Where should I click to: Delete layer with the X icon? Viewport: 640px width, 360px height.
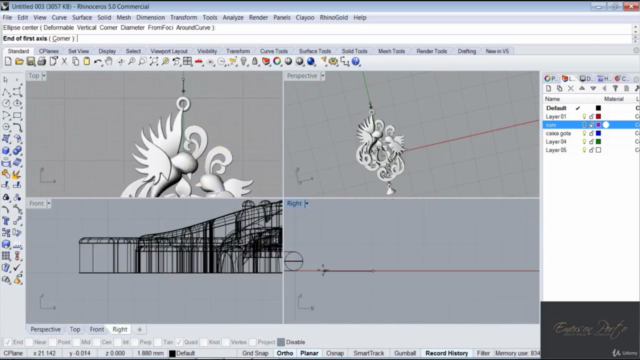click(571, 89)
